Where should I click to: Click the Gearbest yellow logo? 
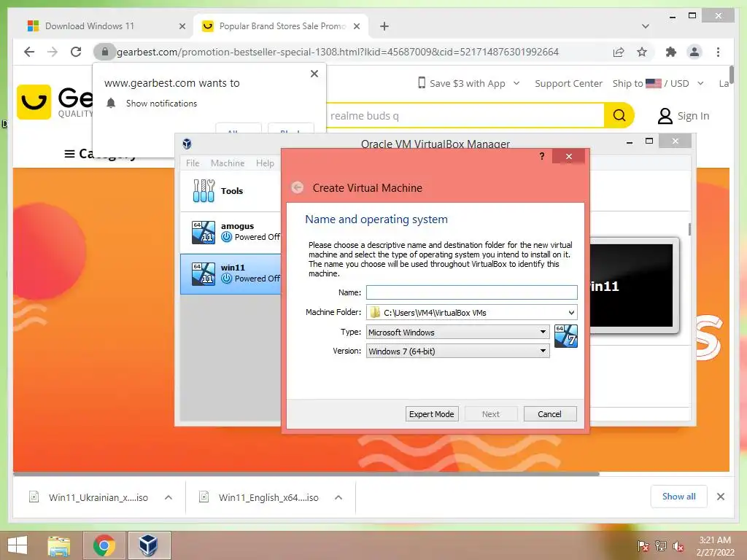click(34, 102)
